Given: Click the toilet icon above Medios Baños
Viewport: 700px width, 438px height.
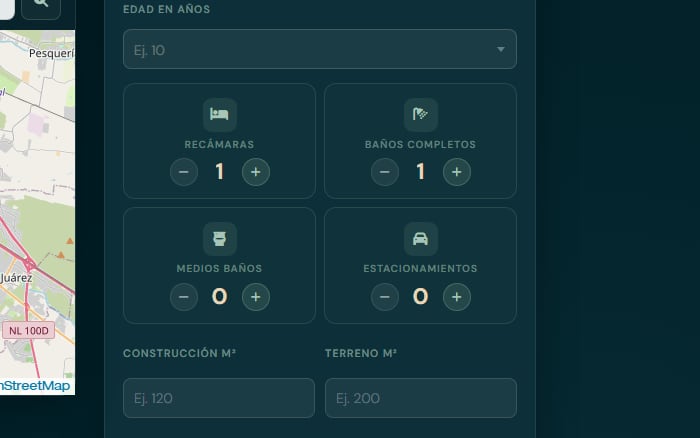Looking at the screenshot, I should 220,239.
